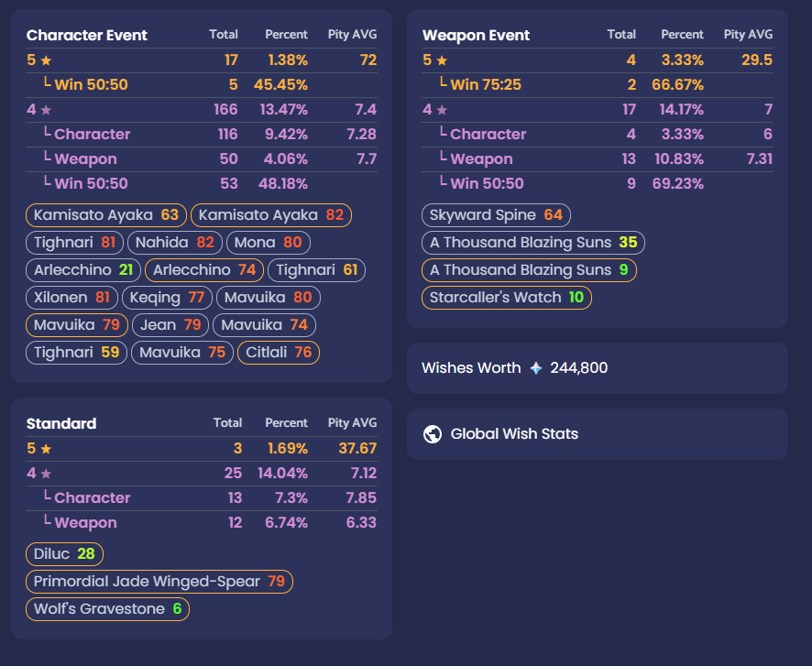Click the Xilonen 81 tag
The height and width of the screenshot is (666, 812).
click(71, 298)
